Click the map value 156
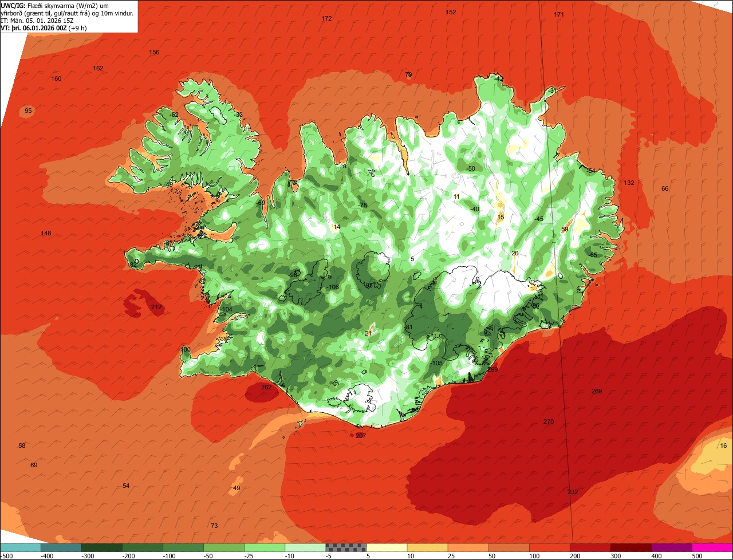 pos(154,53)
